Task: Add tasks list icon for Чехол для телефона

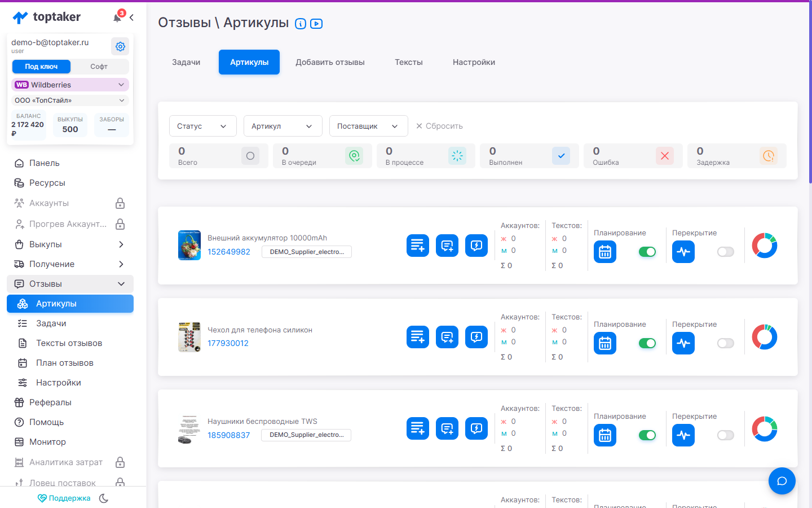Action: click(418, 337)
